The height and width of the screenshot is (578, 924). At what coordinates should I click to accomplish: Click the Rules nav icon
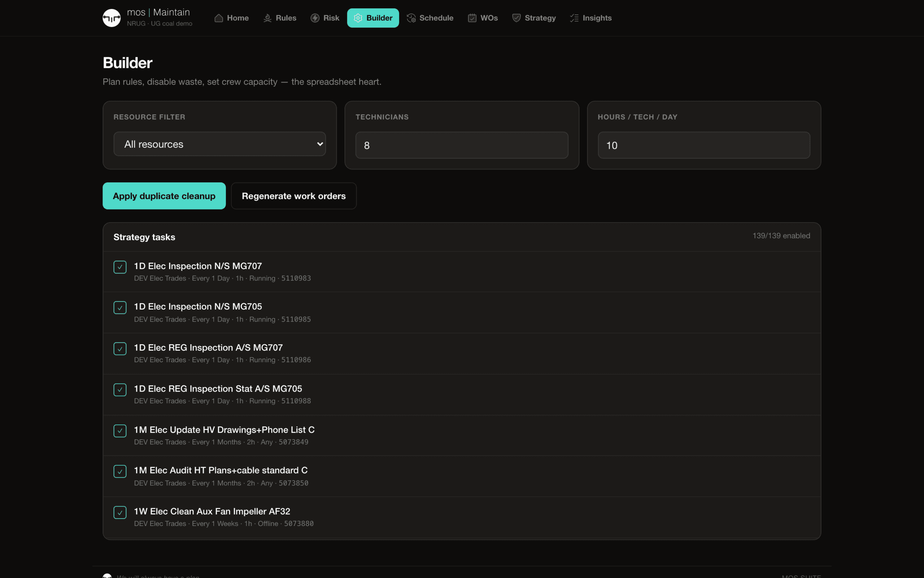point(268,18)
